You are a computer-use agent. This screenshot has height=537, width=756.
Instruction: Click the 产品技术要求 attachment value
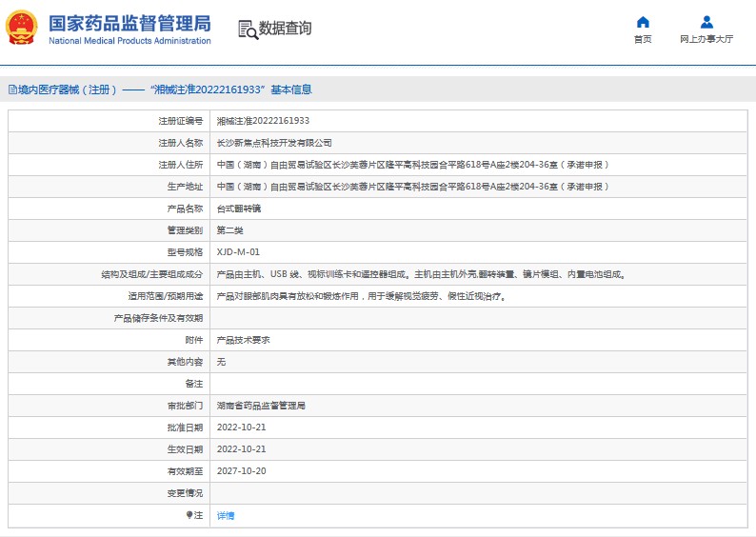tap(243, 340)
